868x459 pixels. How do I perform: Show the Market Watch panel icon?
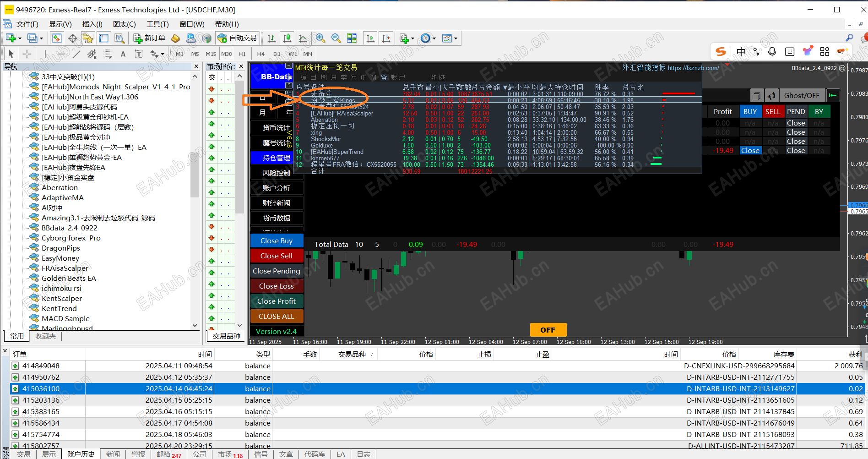(57, 38)
